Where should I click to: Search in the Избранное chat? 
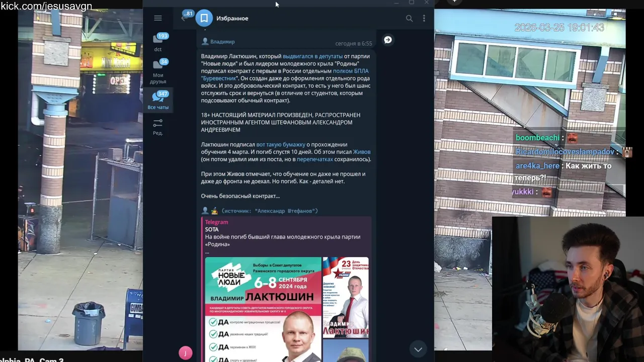pyautogui.click(x=409, y=18)
